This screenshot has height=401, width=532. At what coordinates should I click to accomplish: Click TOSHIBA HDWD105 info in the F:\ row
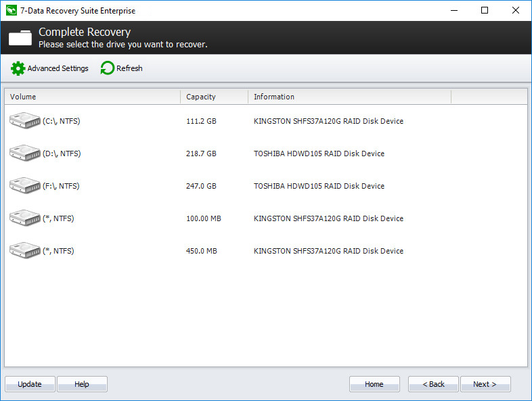pyautogui.click(x=319, y=186)
